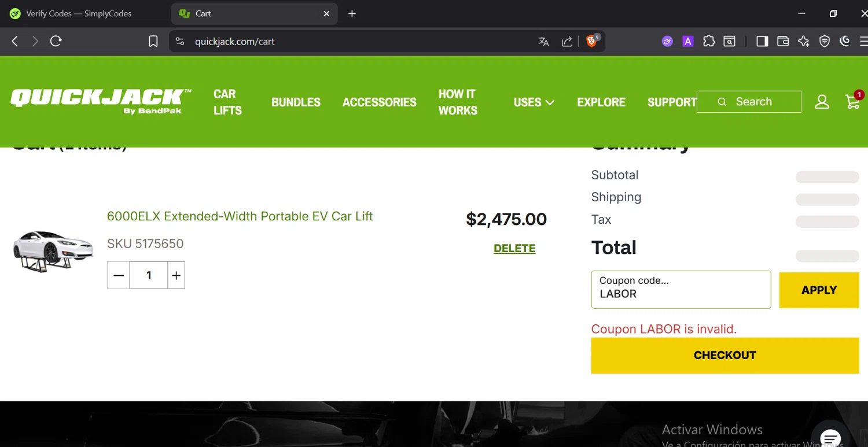Reload the quickjack.com cart page
Image resolution: width=868 pixels, height=447 pixels.
click(x=56, y=41)
